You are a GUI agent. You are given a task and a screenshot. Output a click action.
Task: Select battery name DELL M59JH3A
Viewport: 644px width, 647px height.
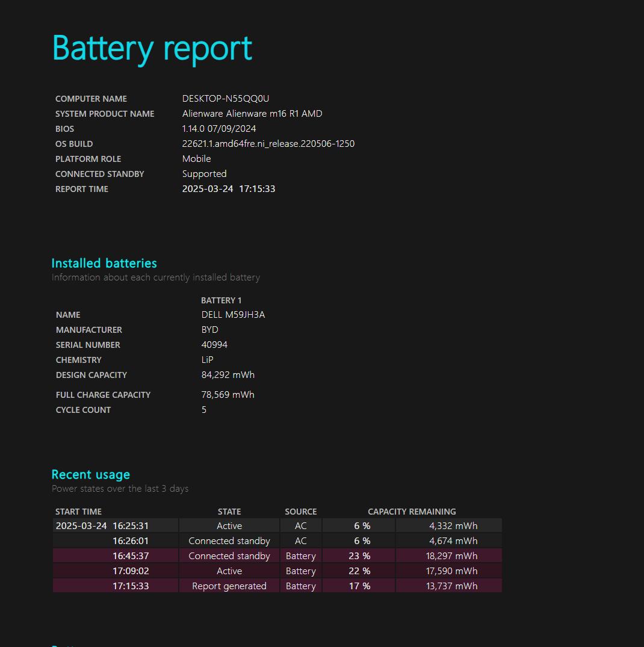tap(233, 315)
